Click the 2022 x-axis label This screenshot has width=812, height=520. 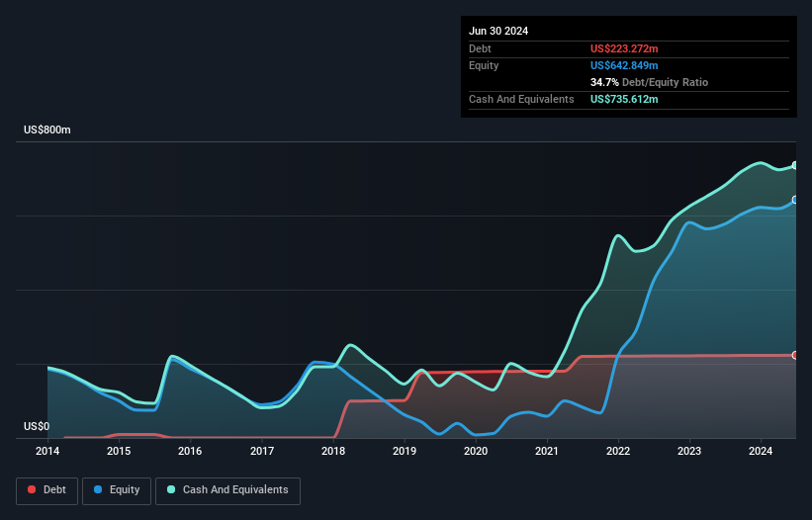618,451
